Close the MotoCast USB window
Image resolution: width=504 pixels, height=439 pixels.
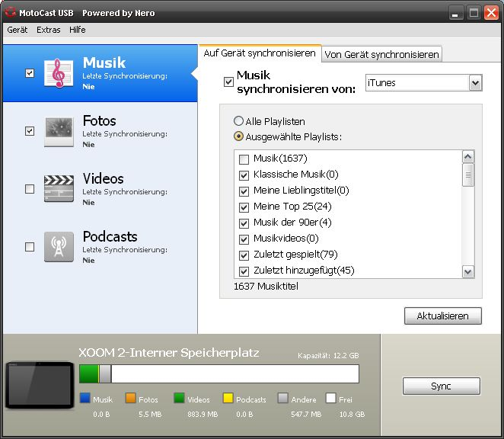pos(492,13)
